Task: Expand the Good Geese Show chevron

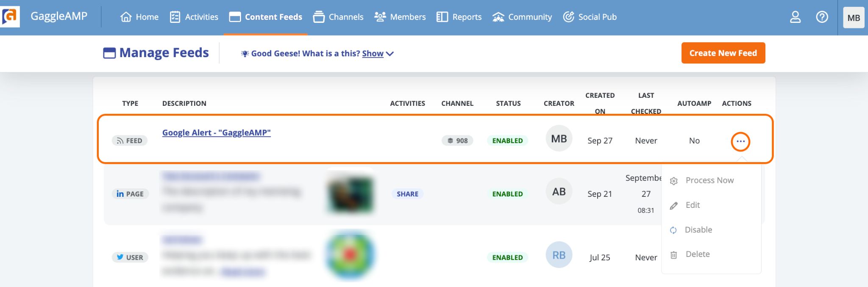Action: (x=390, y=54)
